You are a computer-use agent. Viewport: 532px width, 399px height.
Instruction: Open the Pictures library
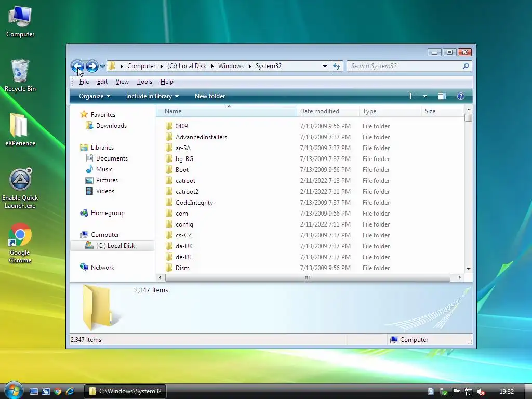click(107, 180)
